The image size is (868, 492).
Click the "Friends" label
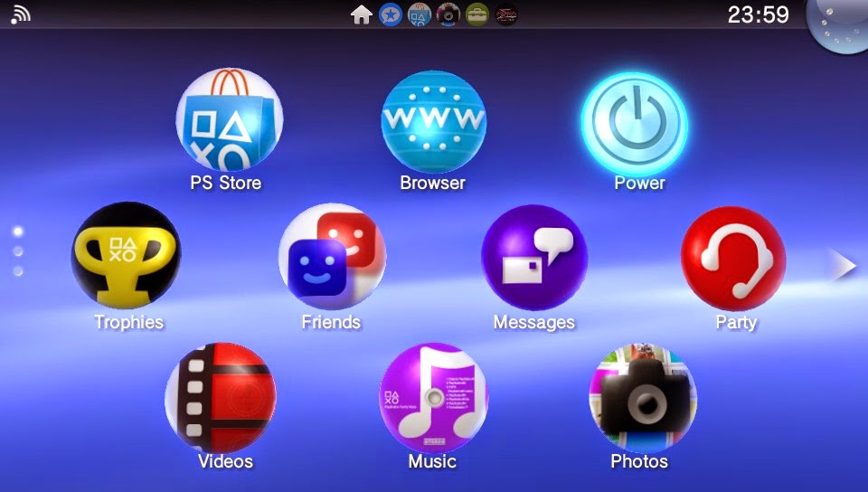click(331, 322)
